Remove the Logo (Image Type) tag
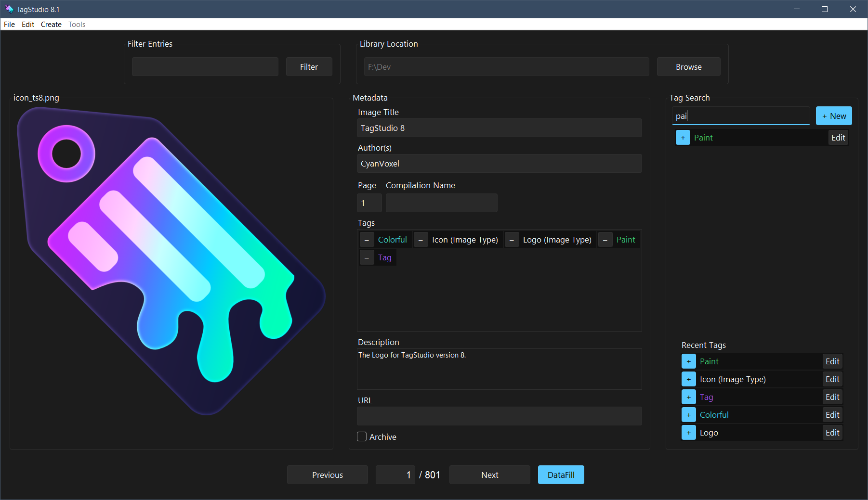This screenshot has height=500, width=868. tap(512, 240)
